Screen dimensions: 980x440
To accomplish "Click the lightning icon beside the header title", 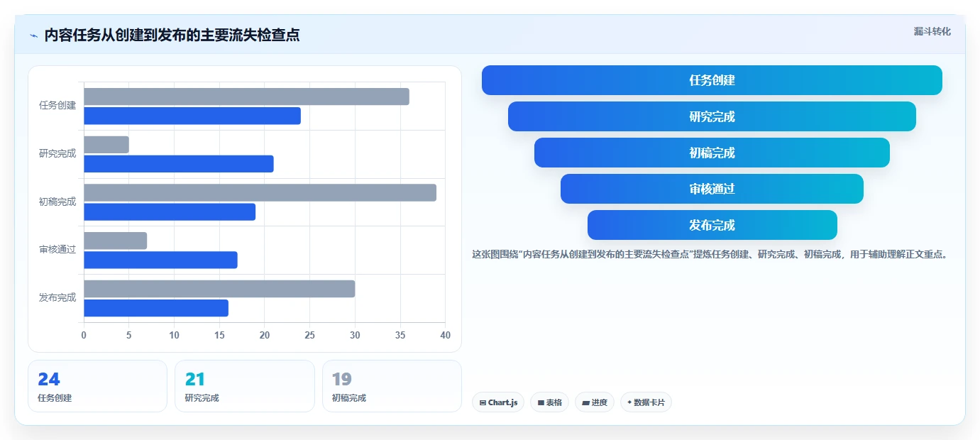I will pyautogui.click(x=33, y=35).
